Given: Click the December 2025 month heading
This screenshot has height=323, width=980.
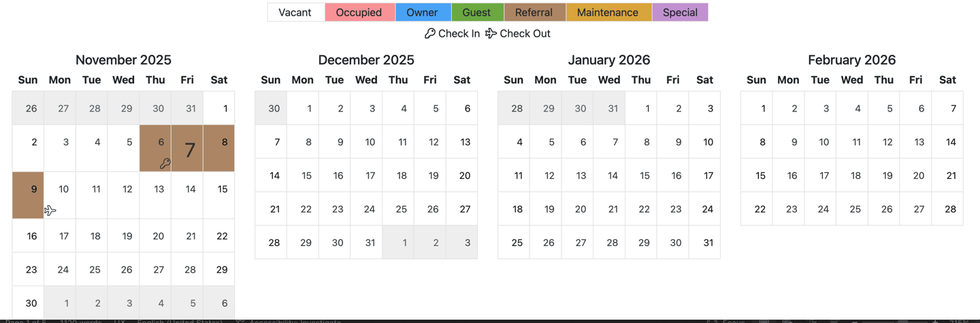Looking at the screenshot, I should coord(366,60).
